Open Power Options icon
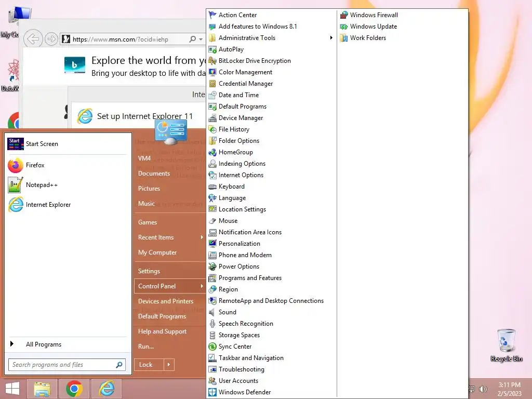 pos(212,267)
